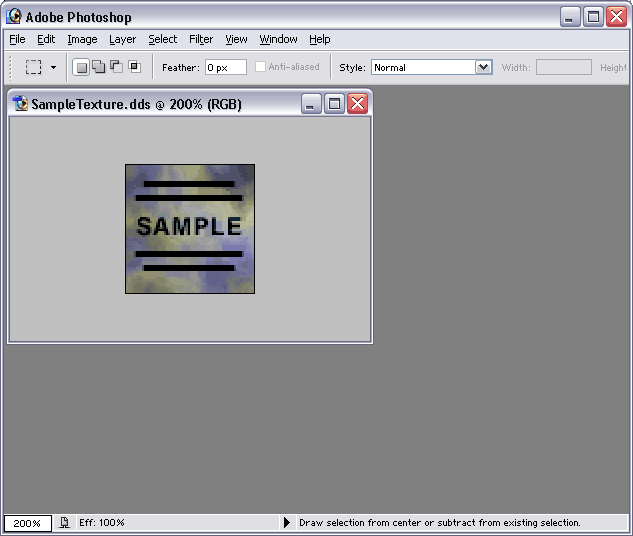This screenshot has width=633, height=536.
Task: Choose Subtract from selection mode icon
Action: click(117, 66)
